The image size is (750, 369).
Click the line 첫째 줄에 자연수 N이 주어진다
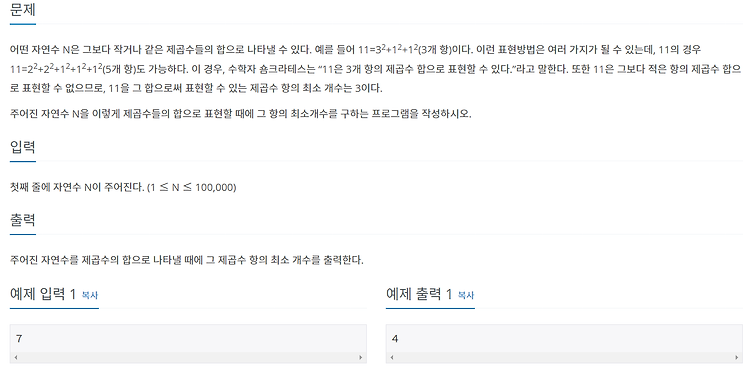click(x=123, y=188)
